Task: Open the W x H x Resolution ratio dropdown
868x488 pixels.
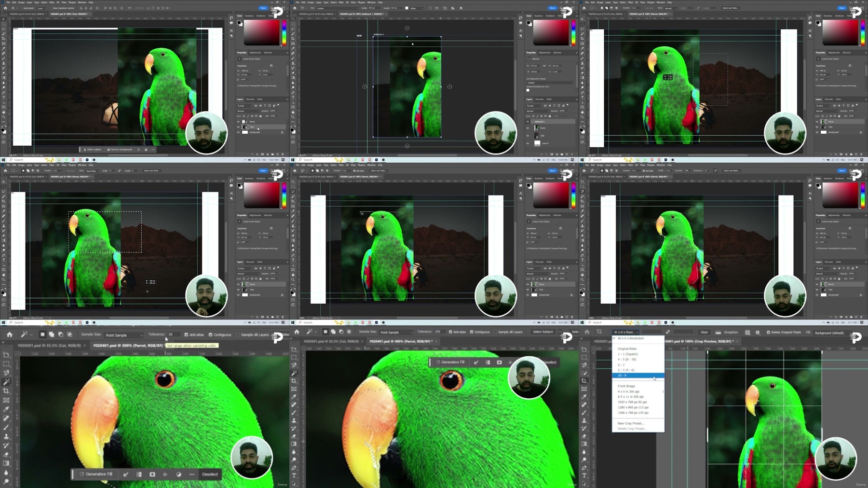Action: [x=626, y=332]
